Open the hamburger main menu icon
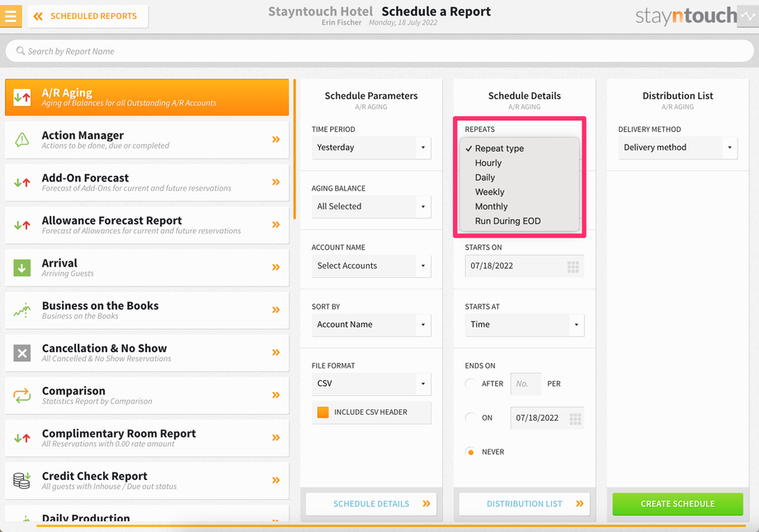Image resolution: width=759 pixels, height=532 pixels. click(x=10, y=16)
